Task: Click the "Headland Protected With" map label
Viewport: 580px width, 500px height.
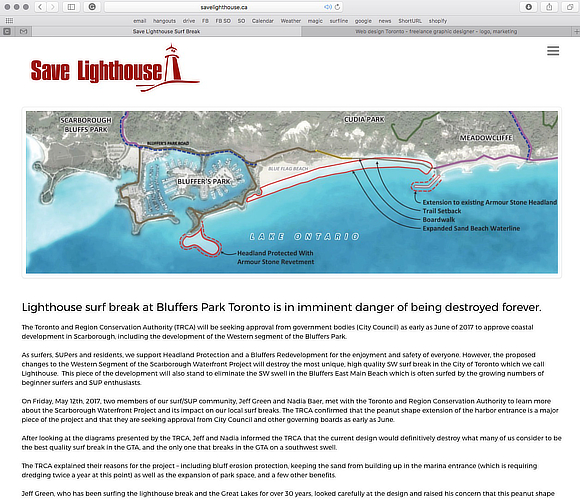Action: (275, 253)
